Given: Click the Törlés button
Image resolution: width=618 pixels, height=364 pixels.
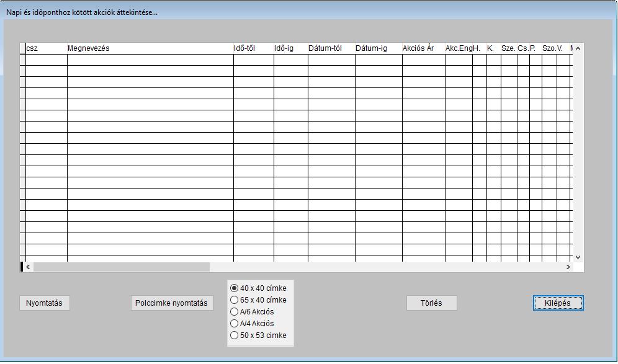Looking at the screenshot, I should pos(432,303).
